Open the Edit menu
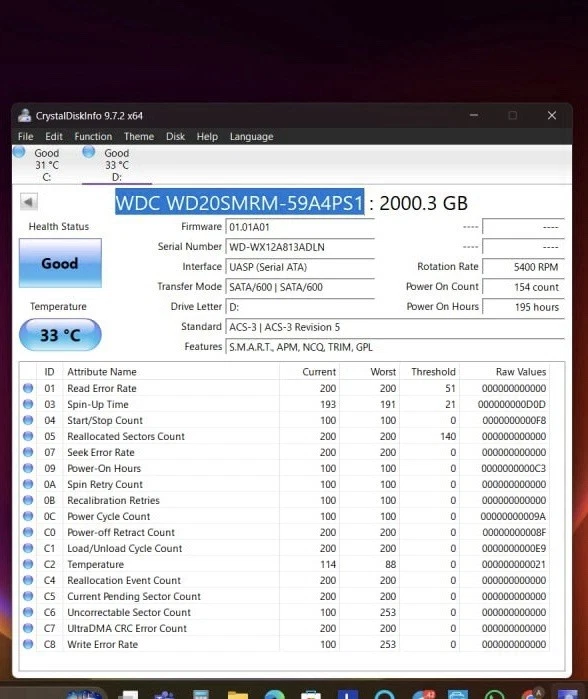Viewport: 588px width, 699px height. click(x=53, y=136)
